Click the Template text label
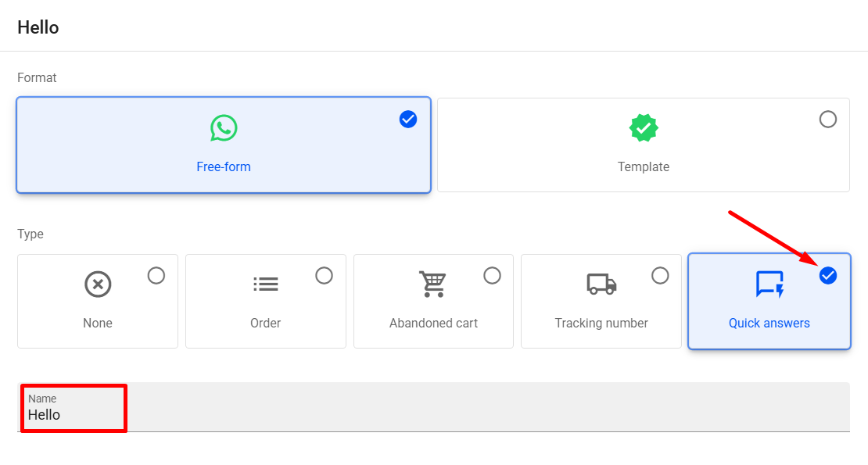Screen dimensions: 868x465 coord(643,167)
